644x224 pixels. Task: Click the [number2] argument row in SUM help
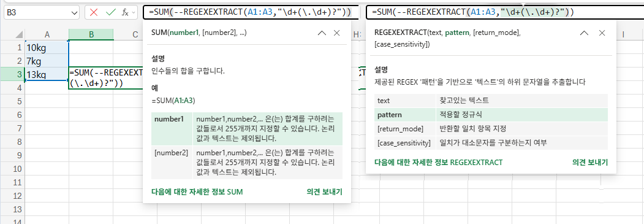point(247,163)
